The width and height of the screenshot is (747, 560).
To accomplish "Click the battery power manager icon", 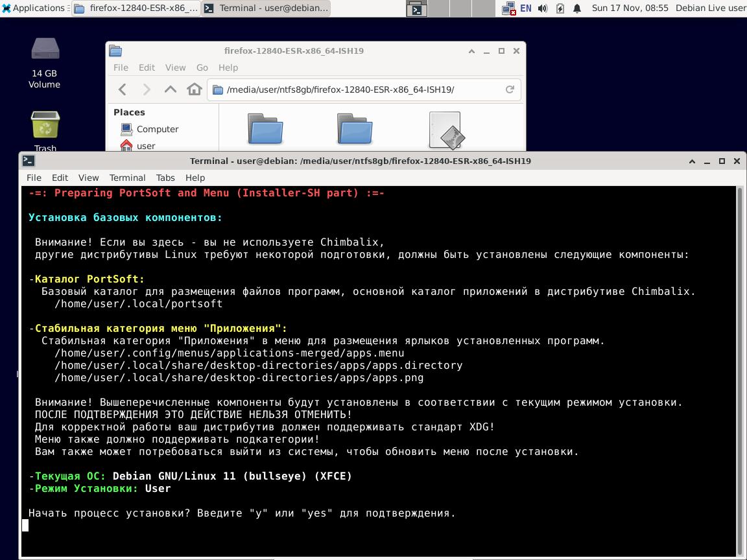I will point(560,8).
